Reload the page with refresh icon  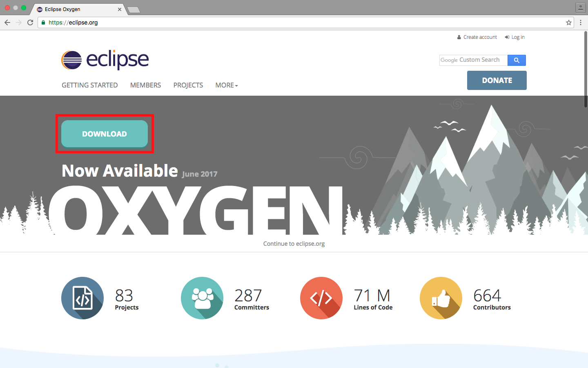coord(30,22)
